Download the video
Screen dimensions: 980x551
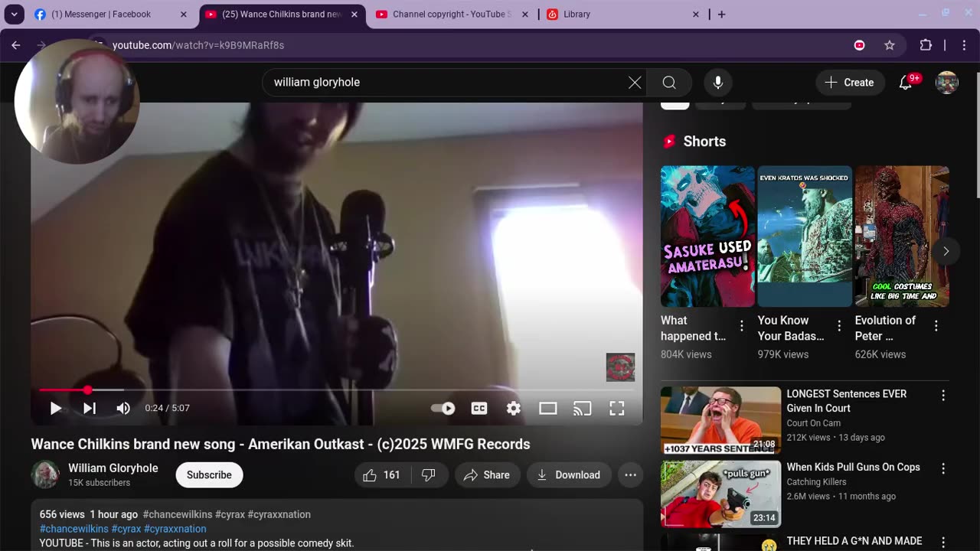569,475
